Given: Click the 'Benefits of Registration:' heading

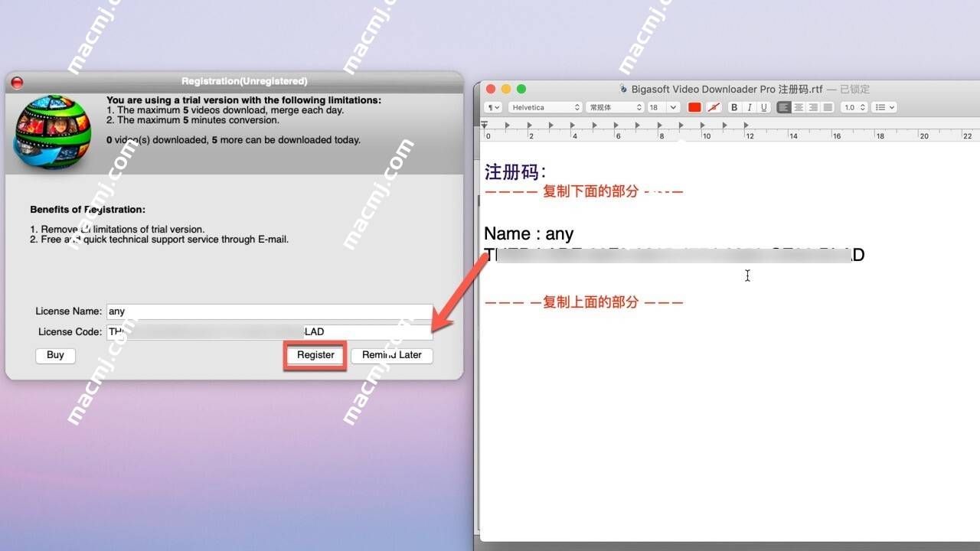Looking at the screenshot, I should coord(87,210).
